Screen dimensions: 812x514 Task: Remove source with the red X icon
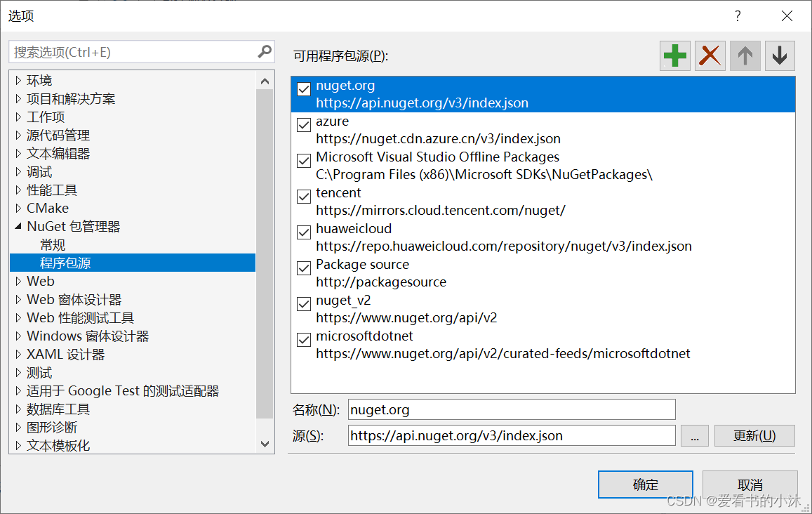click(710, 55)
